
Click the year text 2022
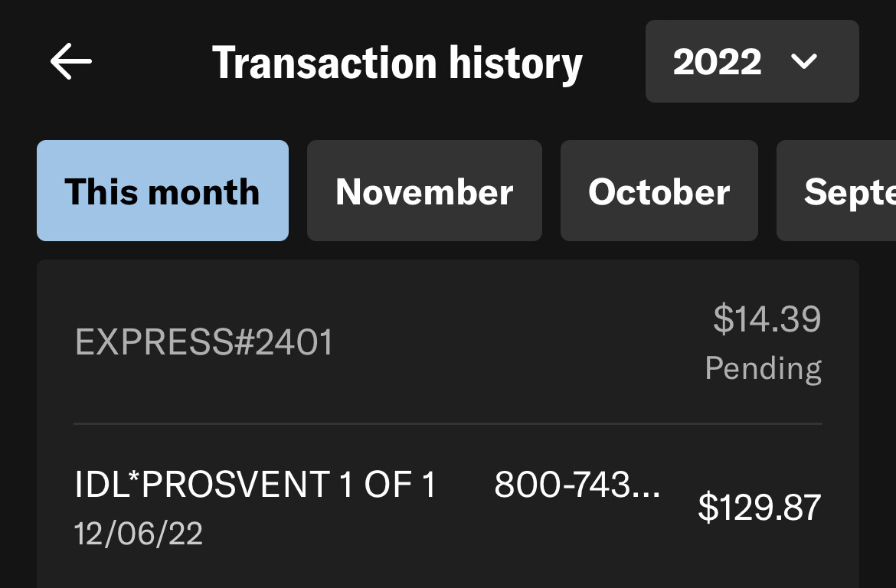tap(717, 62)
